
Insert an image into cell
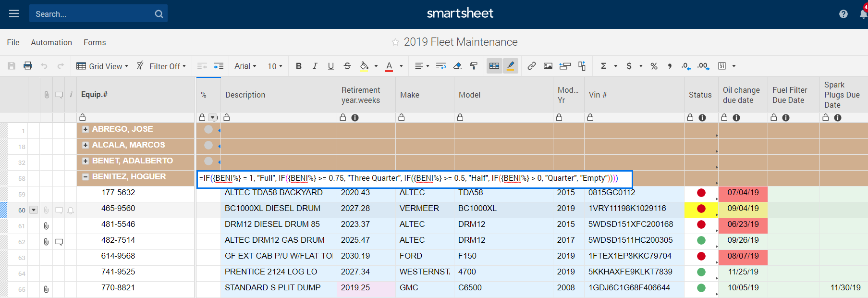(548, 66)
